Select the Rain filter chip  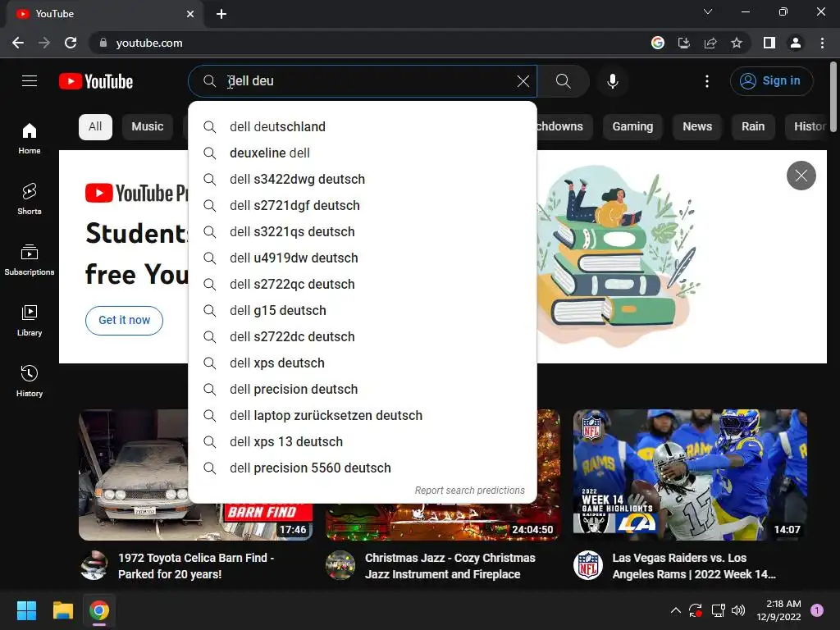point(753,127)
